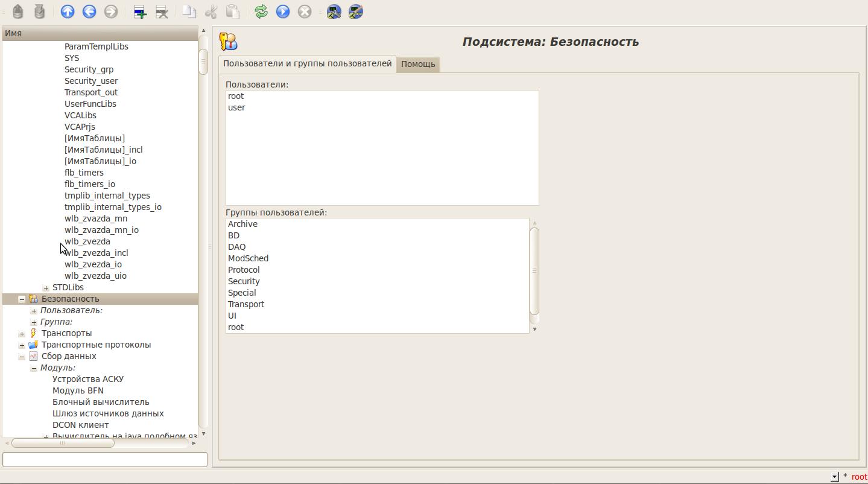Expand the STDLibs tree node
Image resolution: width=868 pixels, height=484 pixels.
(x=46, y=288)
